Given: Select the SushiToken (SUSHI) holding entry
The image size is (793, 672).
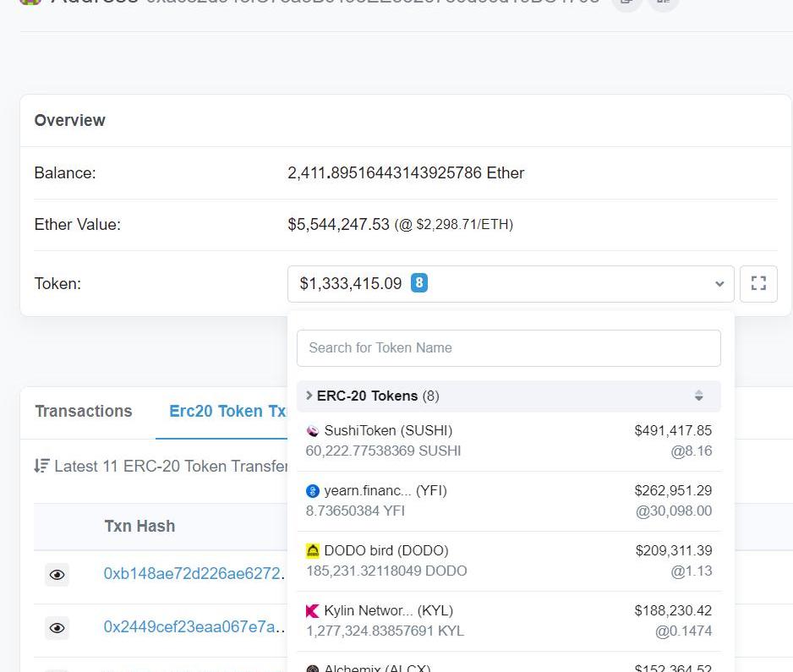Looking at the screenshot, I should pos(508,441).
